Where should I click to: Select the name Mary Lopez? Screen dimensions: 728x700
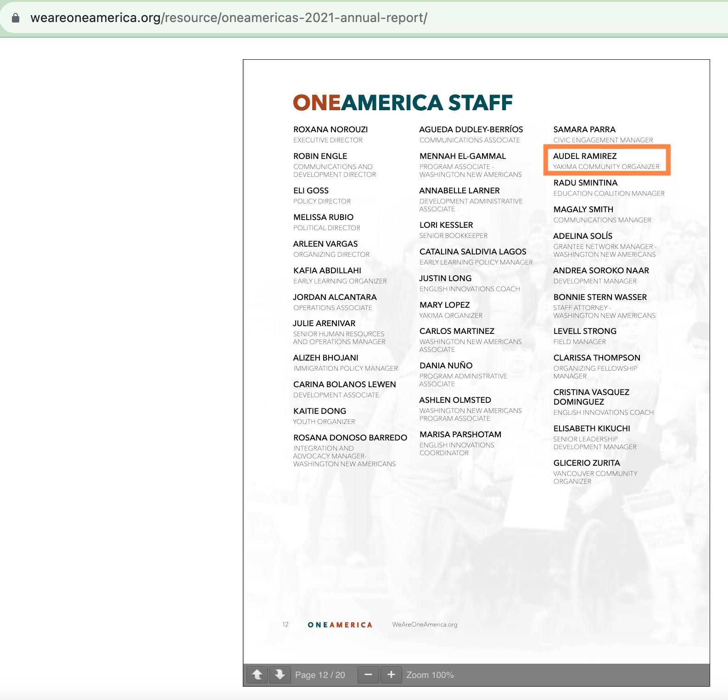click(x=445, y=305)
